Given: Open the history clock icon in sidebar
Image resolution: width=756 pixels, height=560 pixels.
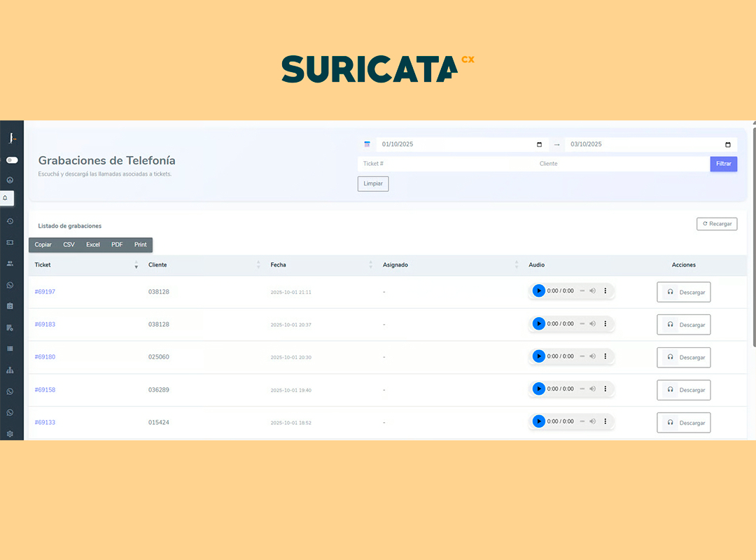Looking at the screenshot, I should point(10,221).
